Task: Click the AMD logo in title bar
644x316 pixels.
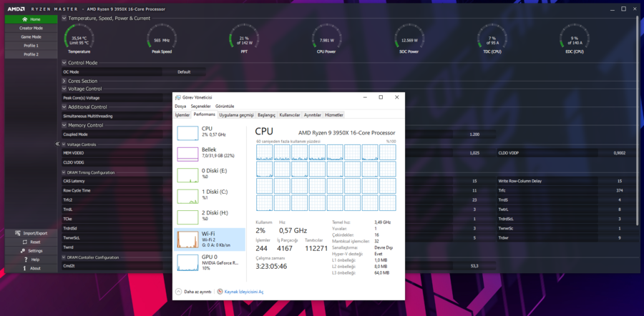Action: coord(16,9)
